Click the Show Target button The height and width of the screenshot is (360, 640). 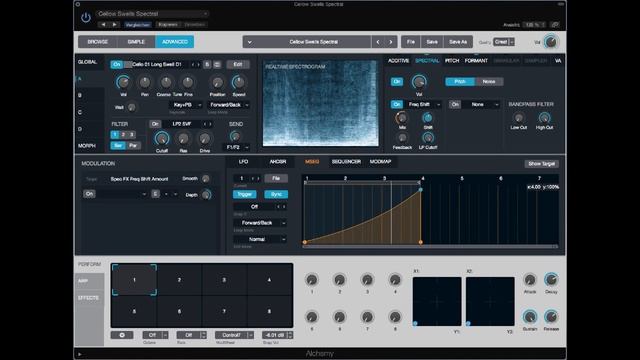point(542,164)
